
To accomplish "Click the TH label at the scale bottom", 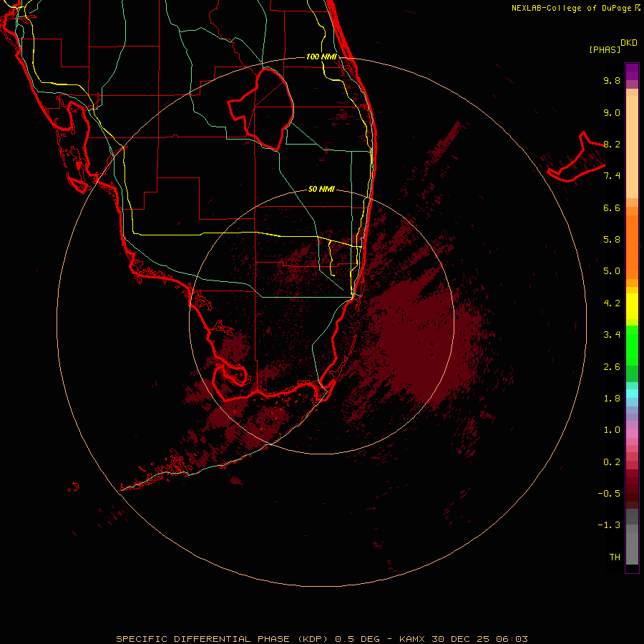I will pyautogui.click(x=615, y=557).
